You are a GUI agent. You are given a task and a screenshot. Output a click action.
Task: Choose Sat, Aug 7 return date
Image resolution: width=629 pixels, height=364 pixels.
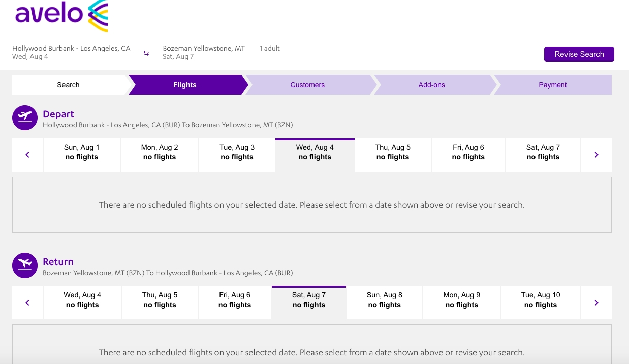(309, 303)
